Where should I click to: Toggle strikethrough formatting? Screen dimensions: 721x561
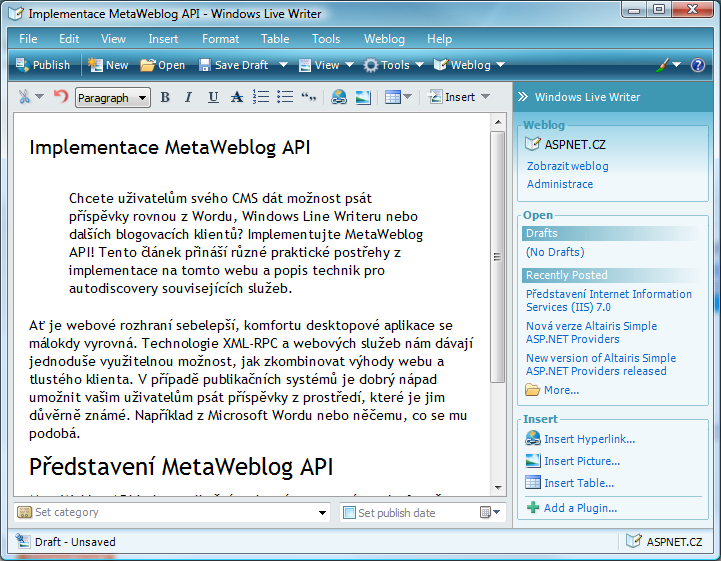tap(237, 97)
